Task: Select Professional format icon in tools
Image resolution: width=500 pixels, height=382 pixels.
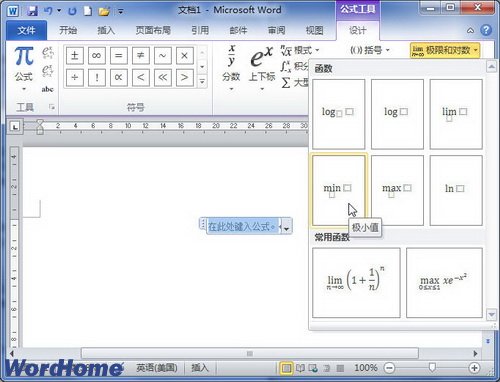Action: [47, 53]
